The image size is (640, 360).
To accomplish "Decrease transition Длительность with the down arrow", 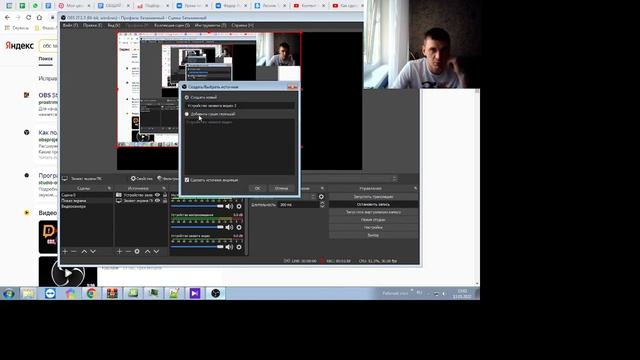I will click(x=322, y=206).
